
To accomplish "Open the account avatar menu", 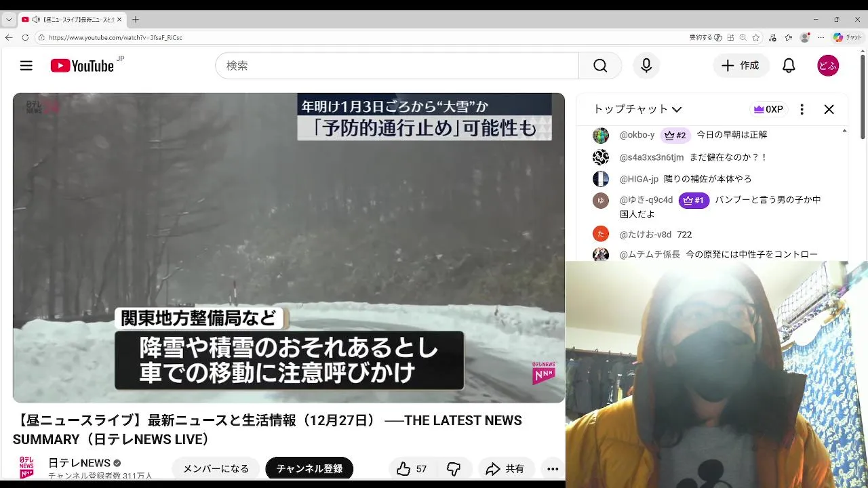I will [x=828, y=66].
